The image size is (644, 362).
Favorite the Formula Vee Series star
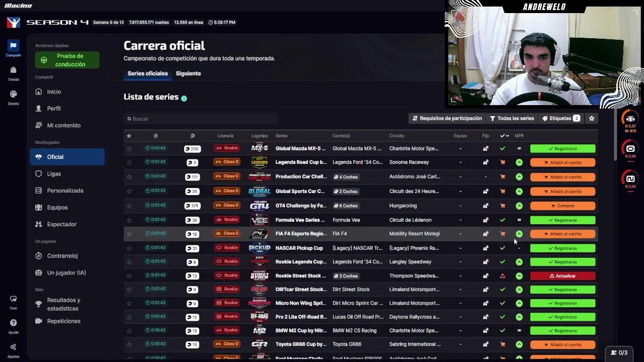point(129,220)
